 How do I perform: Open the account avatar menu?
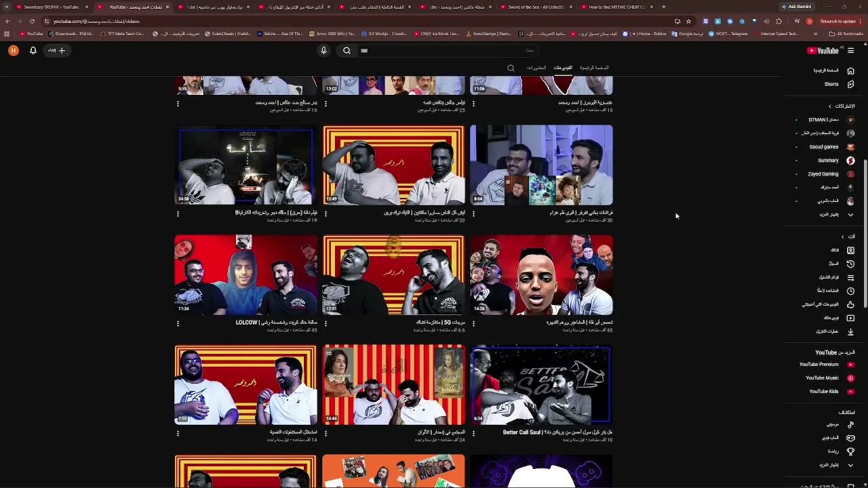pyautogui.click(x=13, y=50)
